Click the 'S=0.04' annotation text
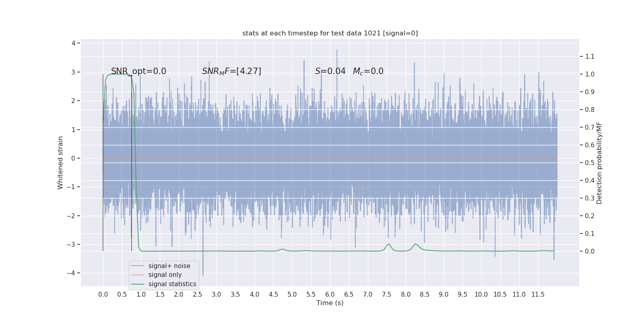 click(x=330, y=71)
